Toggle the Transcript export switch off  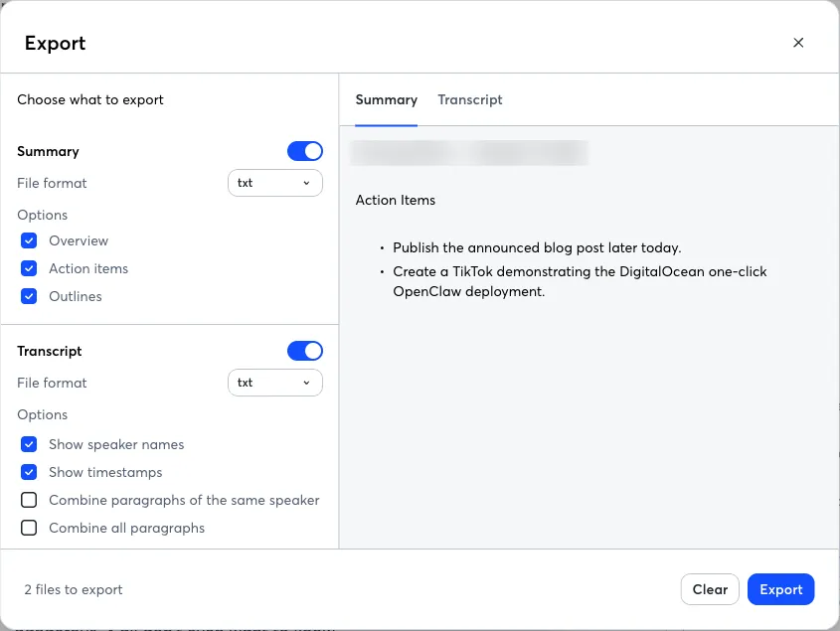coord(305,351)
